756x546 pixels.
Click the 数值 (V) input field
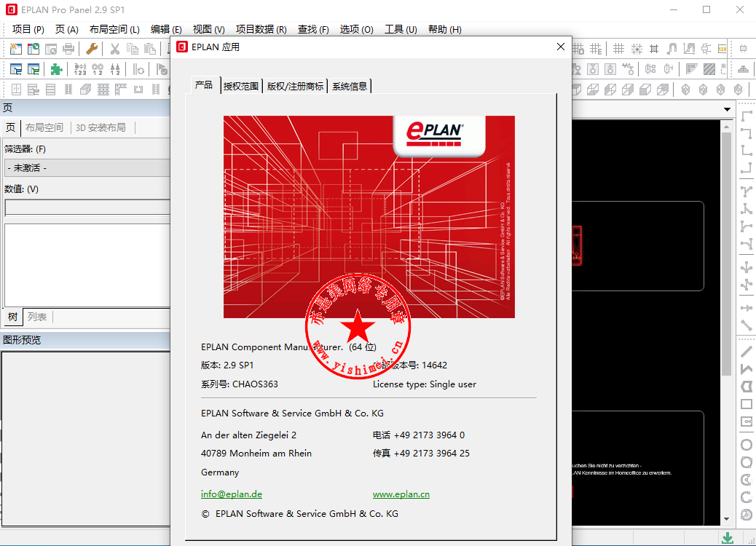[x=87, y=207]
